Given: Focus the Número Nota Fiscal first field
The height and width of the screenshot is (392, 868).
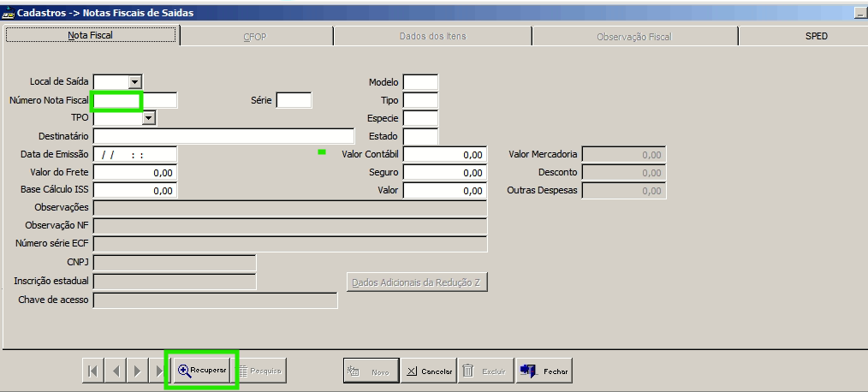Looking at the screenshot, I should pos(116,100).
